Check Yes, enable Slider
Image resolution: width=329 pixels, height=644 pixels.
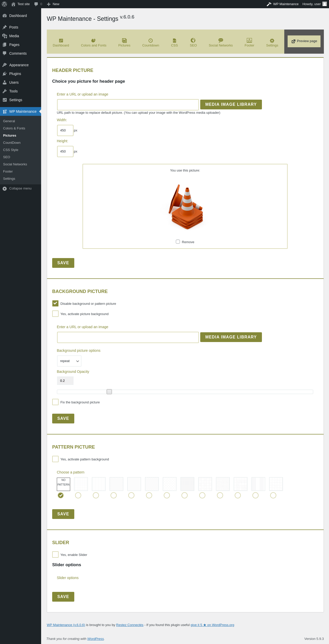[x=55, y=554]
